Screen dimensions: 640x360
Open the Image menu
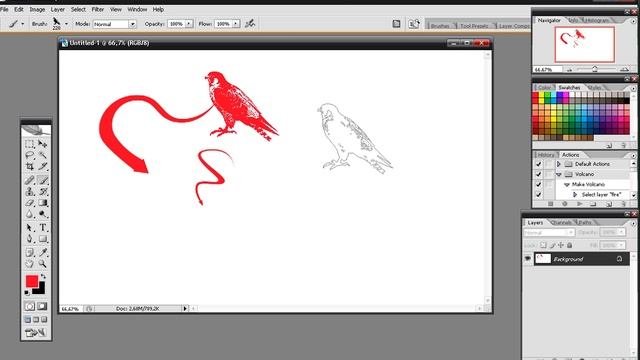(x=37, y=9)
